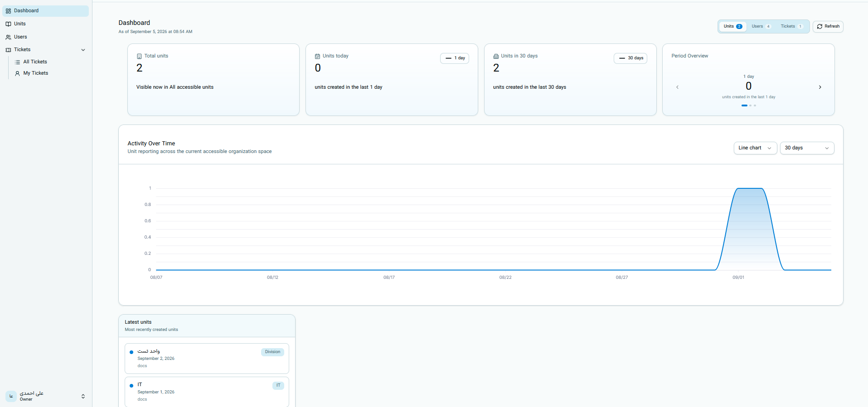This screenshot has width=868, height=407.
Task: Click the 30 days badge on Units card
Action: 630,58
